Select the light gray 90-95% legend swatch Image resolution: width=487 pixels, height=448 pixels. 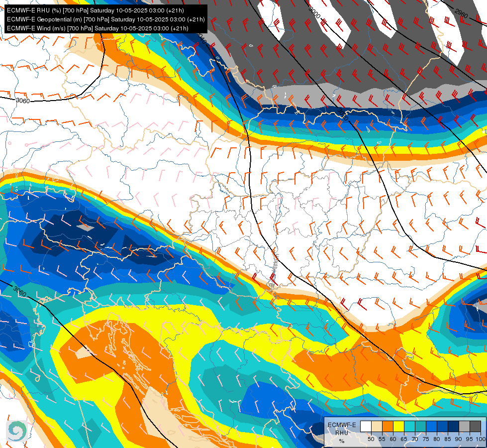[464, 427]
